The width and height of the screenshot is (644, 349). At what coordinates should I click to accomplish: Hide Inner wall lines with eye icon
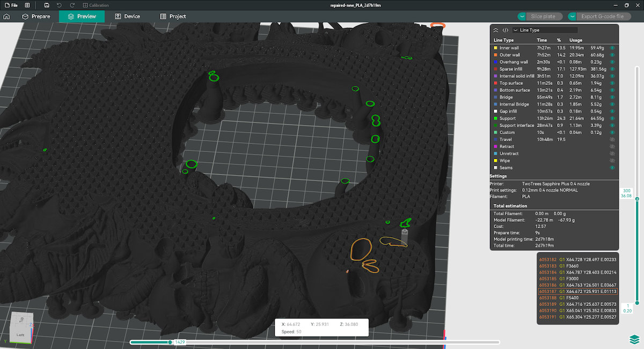coord(612,48)
